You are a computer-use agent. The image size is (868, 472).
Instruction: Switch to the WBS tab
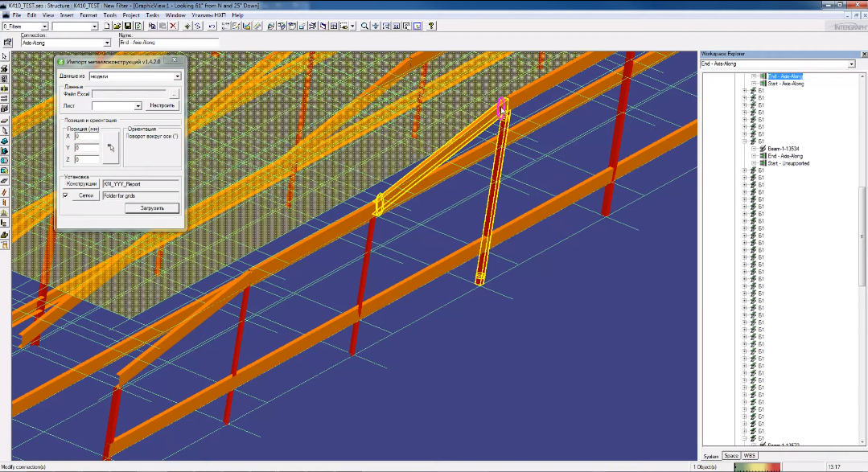749,456
